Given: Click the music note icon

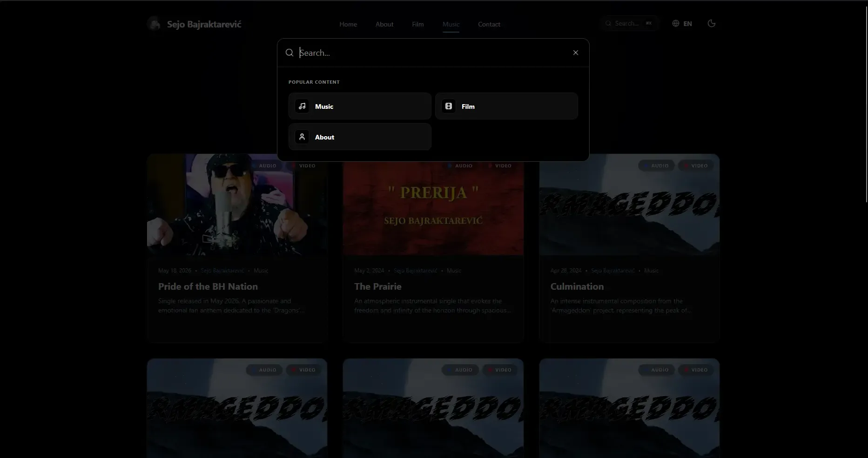Looking at the screenshot, I should pos(302,106).
